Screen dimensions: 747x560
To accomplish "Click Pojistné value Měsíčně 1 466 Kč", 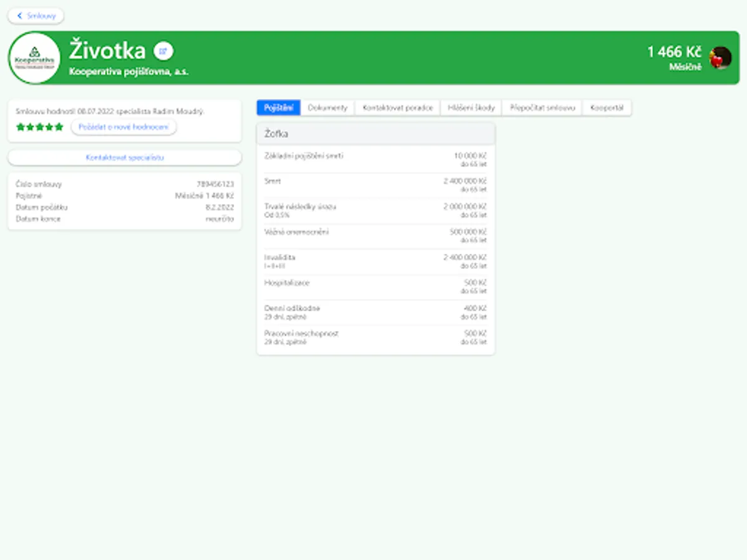I will click(205, 196).
